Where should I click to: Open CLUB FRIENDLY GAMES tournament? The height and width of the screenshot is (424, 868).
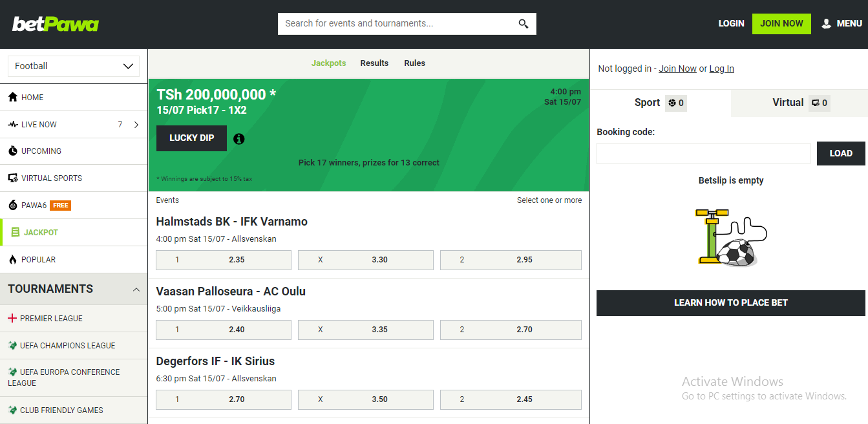(74, 410)
